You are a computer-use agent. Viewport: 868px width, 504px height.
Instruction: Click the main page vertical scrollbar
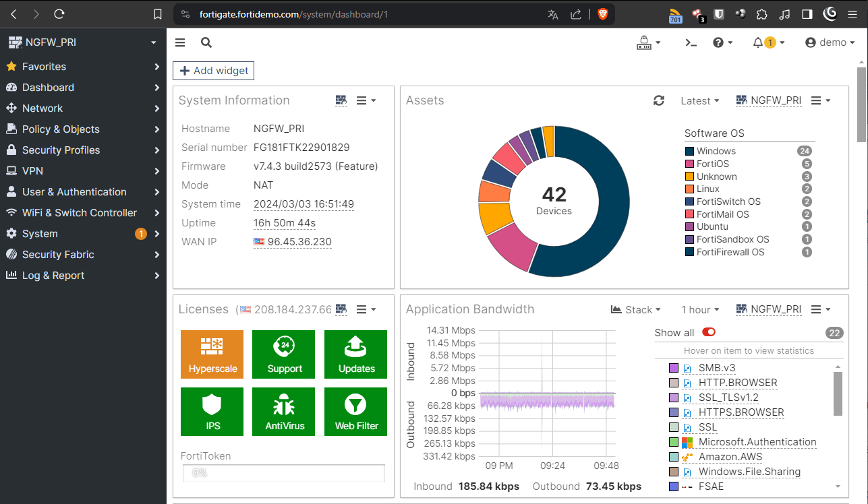click(x=861, y=104)
